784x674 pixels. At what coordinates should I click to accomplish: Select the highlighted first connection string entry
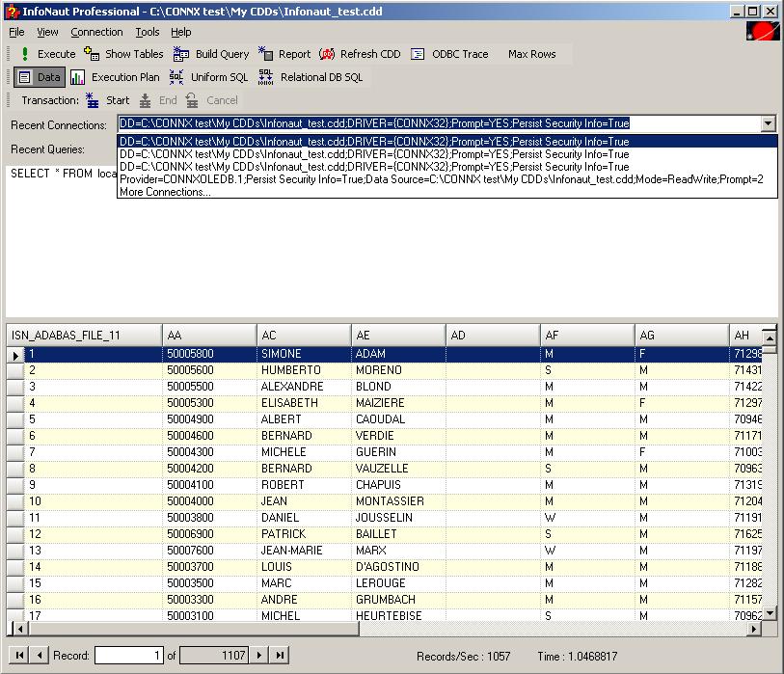pyautogui.click(x=447, y=142)
